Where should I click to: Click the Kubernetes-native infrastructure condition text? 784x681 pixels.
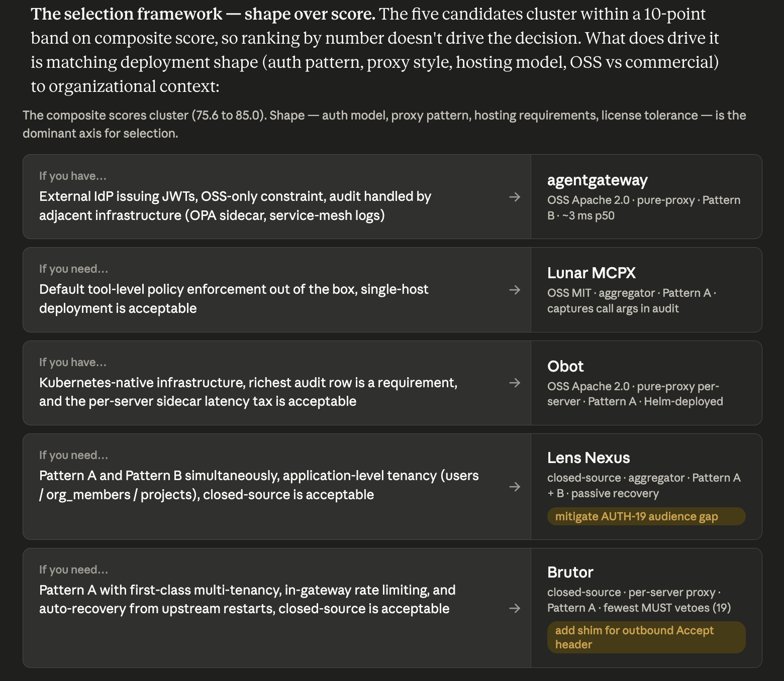(248, 392)
